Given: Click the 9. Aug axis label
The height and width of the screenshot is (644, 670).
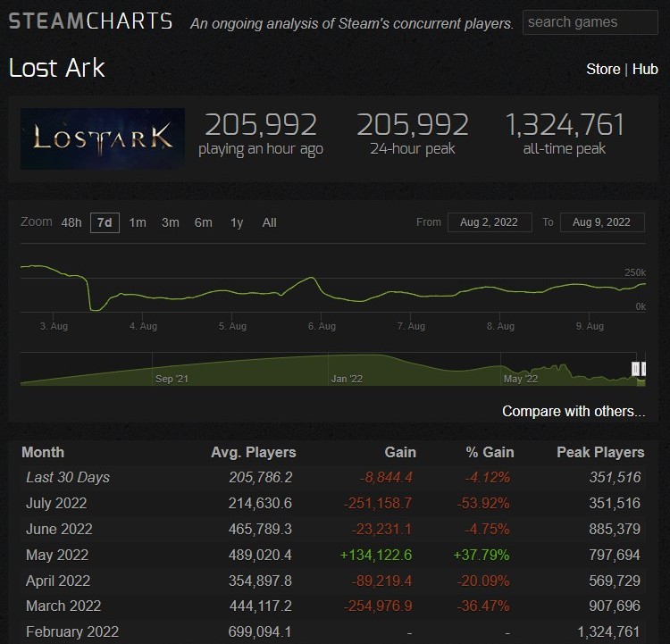Looking at the screenshot, I should coord(590,326).
